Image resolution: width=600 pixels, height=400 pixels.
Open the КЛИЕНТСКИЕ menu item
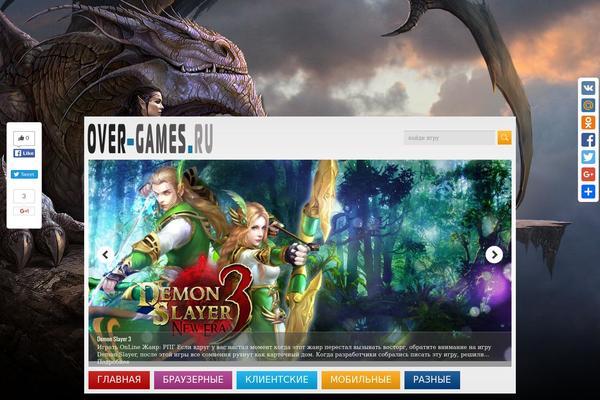pyautogui.click(x=277, y=380)
